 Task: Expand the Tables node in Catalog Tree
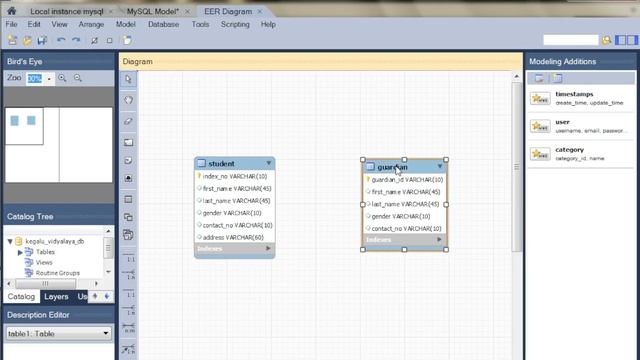pos(20,252)
